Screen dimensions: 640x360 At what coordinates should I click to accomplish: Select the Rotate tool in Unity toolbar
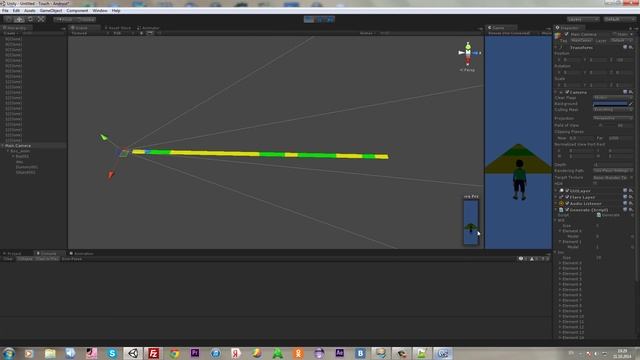(x=30, y=19)
